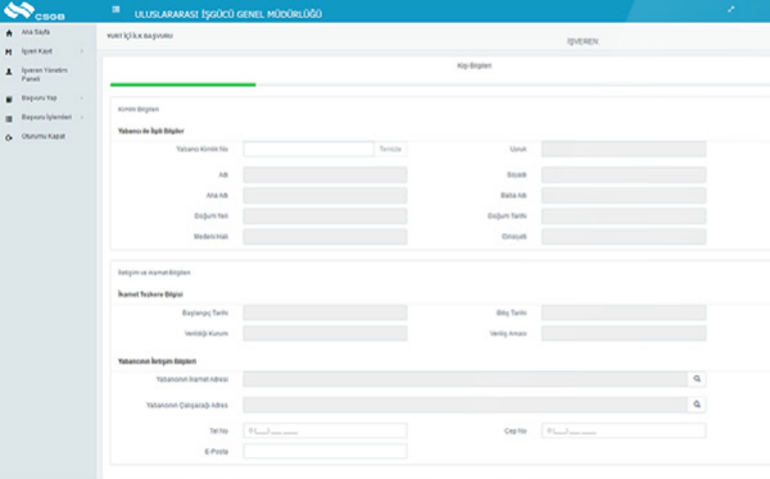
Task: Click the home icon beside Ana Sayfa
Action: (9, 33)
